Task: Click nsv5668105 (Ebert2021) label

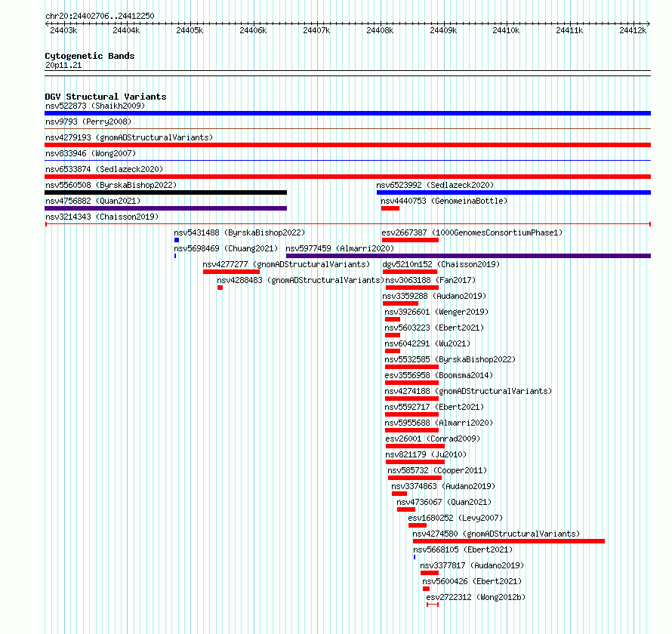Action: 463,549
